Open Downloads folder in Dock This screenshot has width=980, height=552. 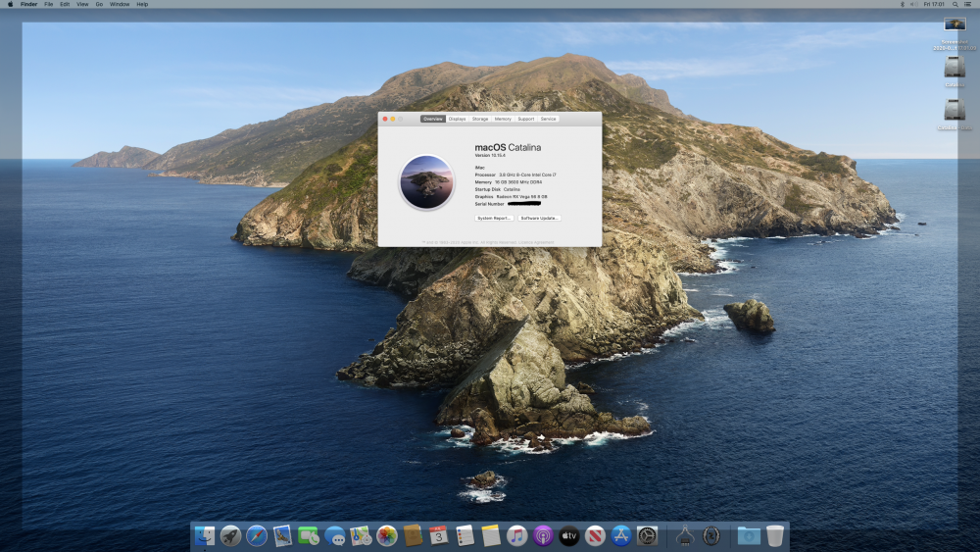[x=749, y=535]
